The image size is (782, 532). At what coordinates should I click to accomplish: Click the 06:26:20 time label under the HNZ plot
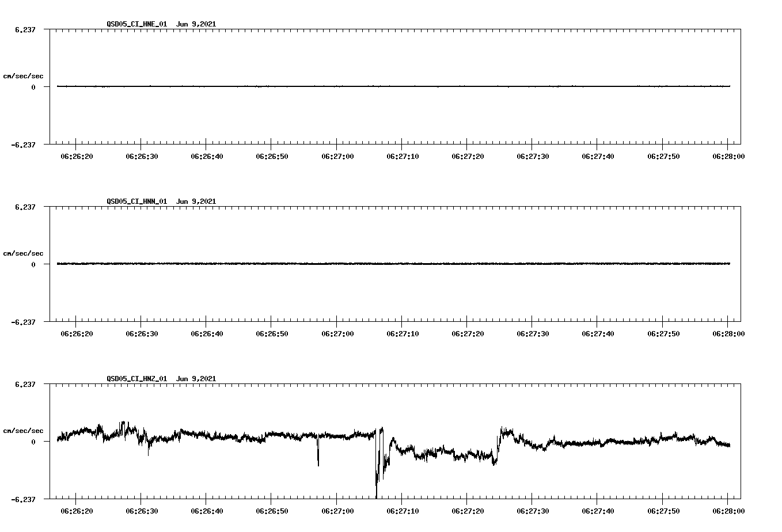(x=77, y=511)
